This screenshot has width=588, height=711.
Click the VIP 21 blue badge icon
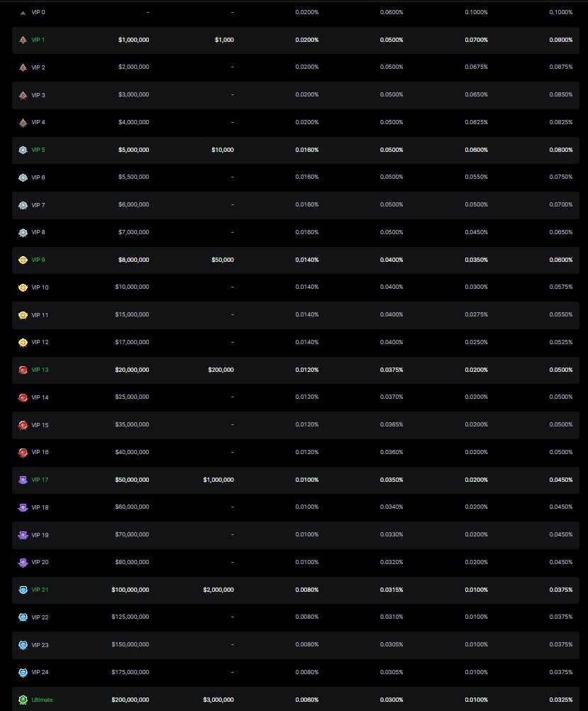[x=23, y=590]
